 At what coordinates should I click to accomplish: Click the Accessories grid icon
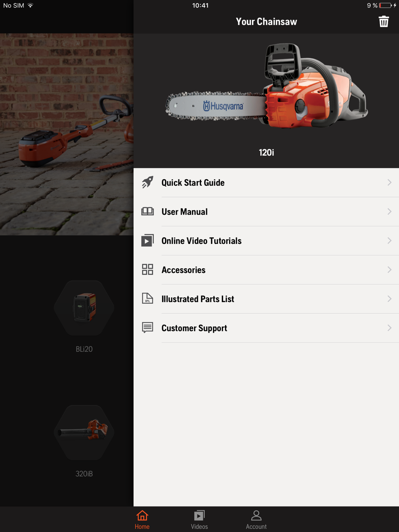148,269
